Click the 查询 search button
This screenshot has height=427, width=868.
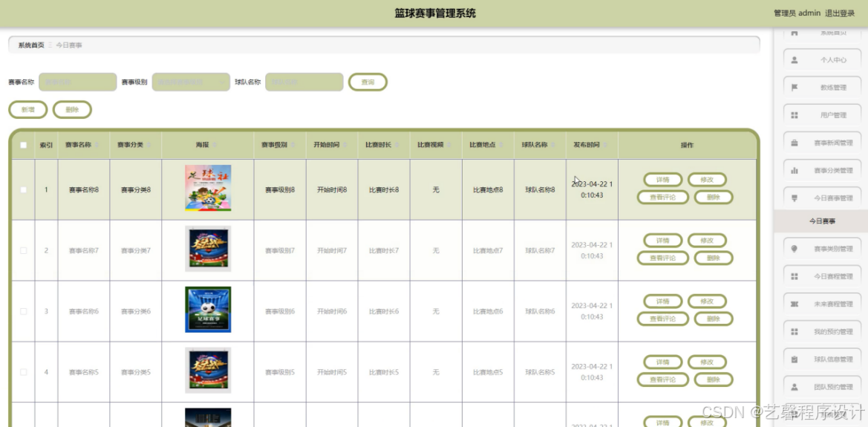click(x=368, y=82)
